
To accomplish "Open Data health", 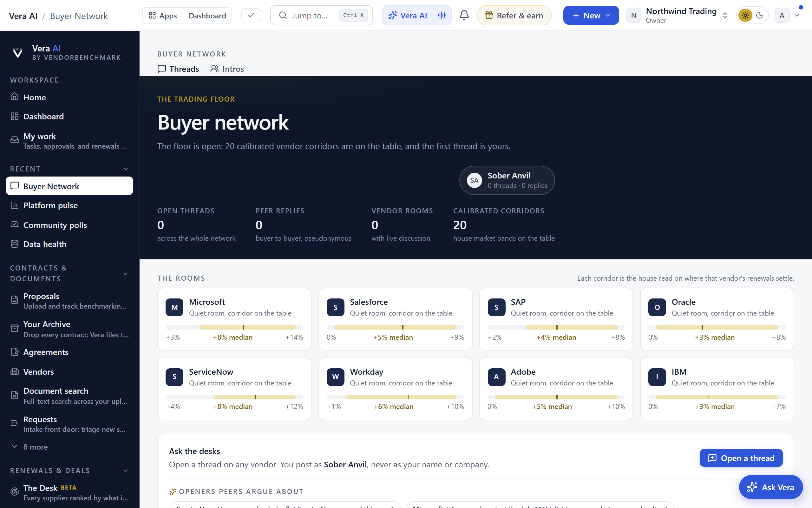I will tap(69, 244).
